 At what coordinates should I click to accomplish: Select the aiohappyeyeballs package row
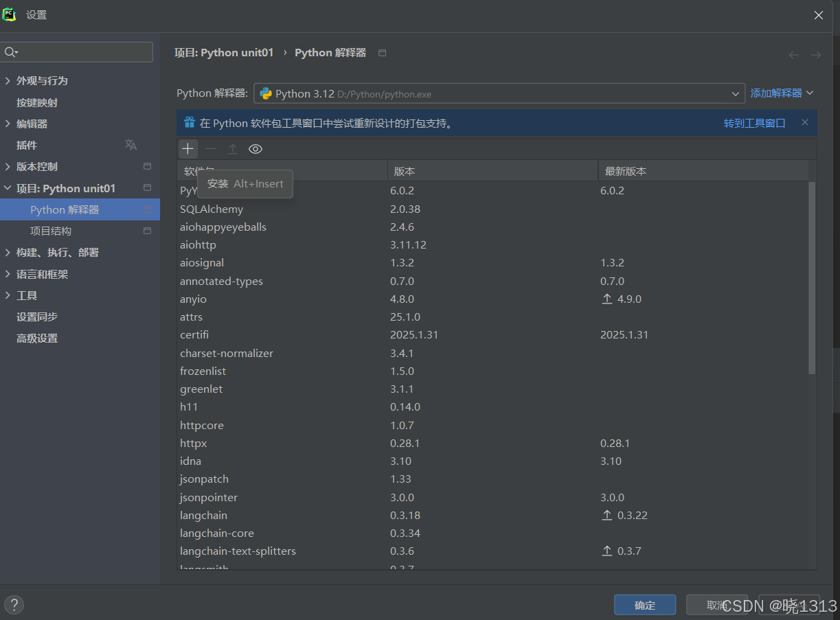pos(492,227)
